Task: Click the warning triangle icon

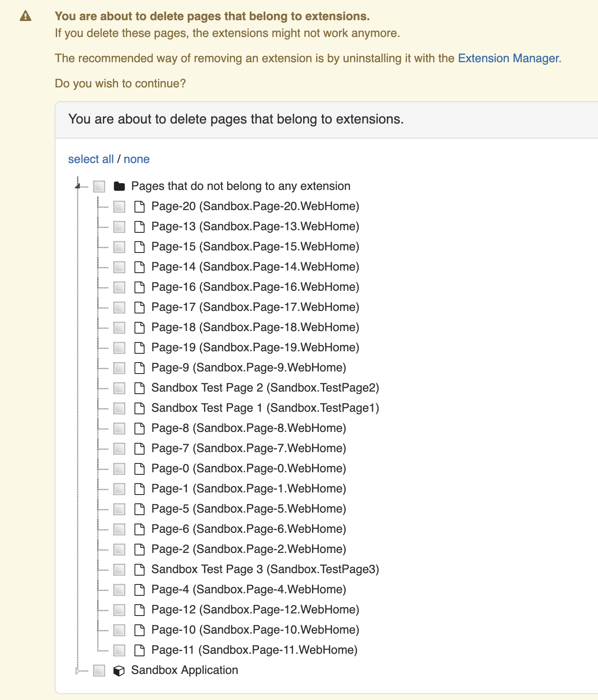Action: click(26, 16)
